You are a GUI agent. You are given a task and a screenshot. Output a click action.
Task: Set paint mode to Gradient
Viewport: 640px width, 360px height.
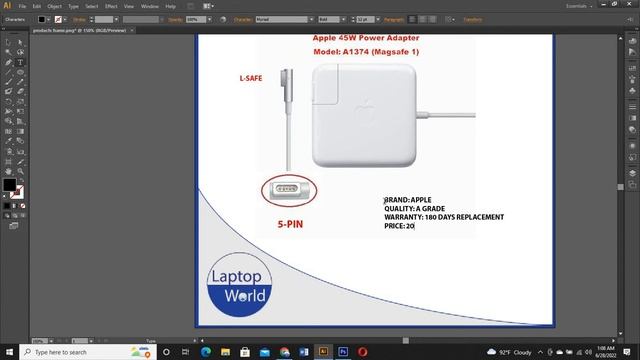(15, 206)
